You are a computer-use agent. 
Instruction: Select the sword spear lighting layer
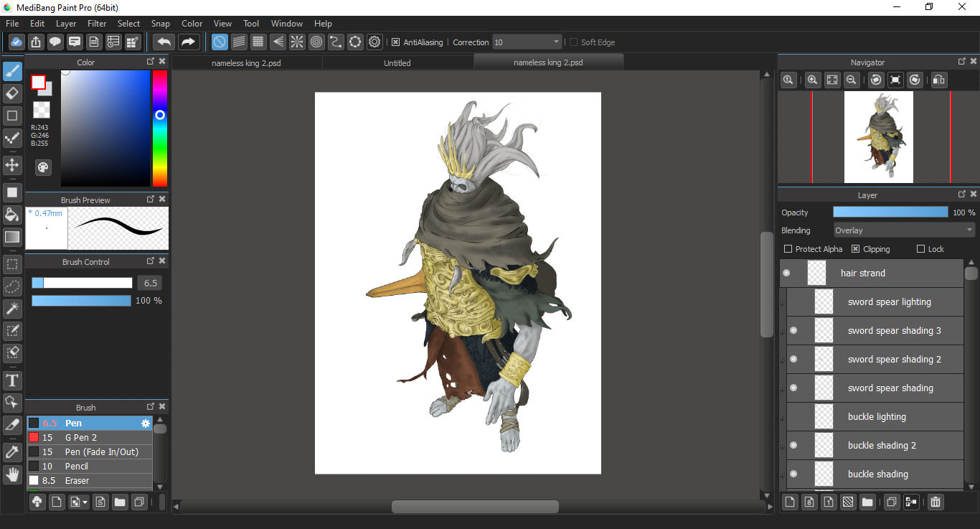(875, 301)
